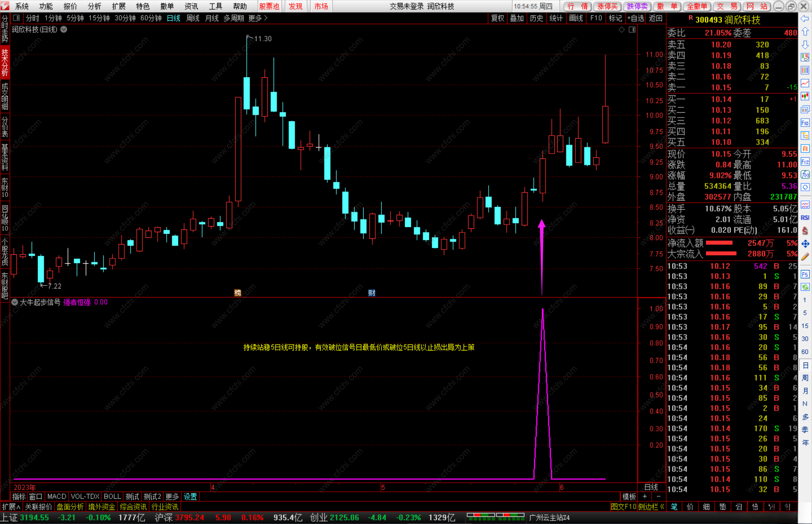This screenshot has height=524, width=812.
Task: Open the 分析 menu
Action: pyautogui.click(x=94, y=6)
